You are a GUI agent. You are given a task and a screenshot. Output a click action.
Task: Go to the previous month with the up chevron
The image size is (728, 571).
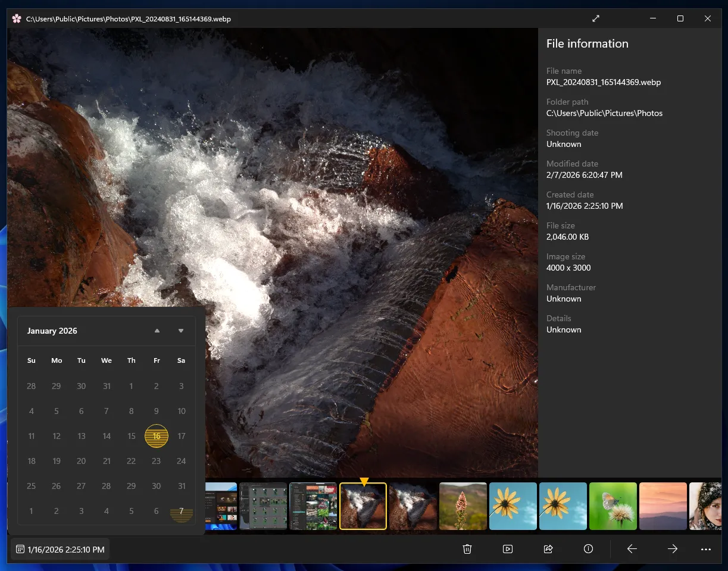pyautogui.click(x=157, y=331)
